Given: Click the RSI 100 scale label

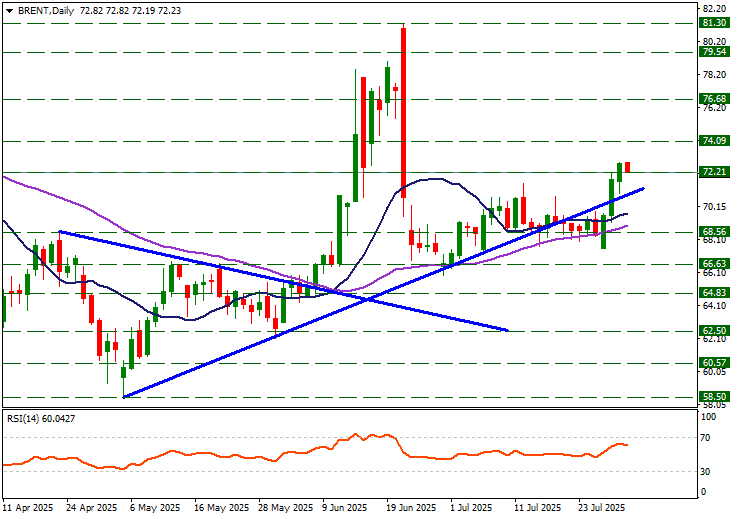Looking at the screenshot, I should pyautogui.click(x=708, y=417).
